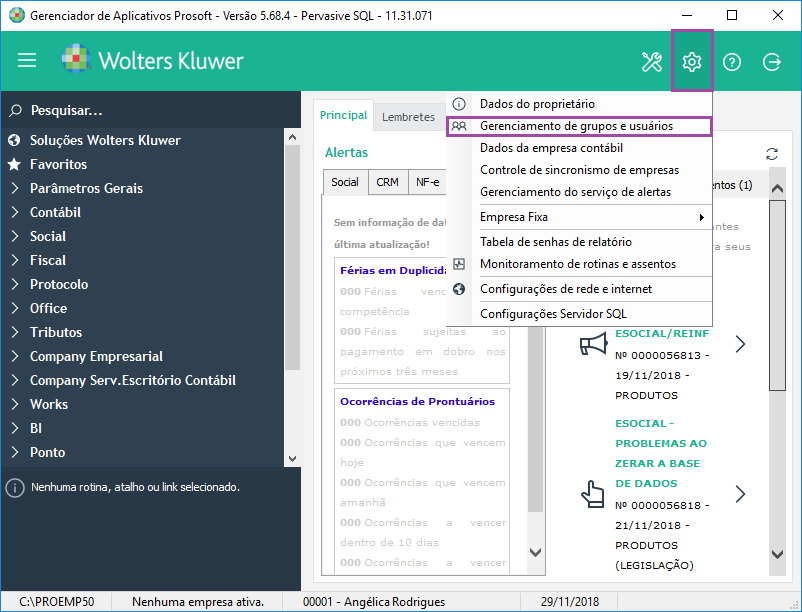The width and height of the screenshot is (802, 612).
Task: Expand the Fiscal module chevron
Action: (15, 260)
